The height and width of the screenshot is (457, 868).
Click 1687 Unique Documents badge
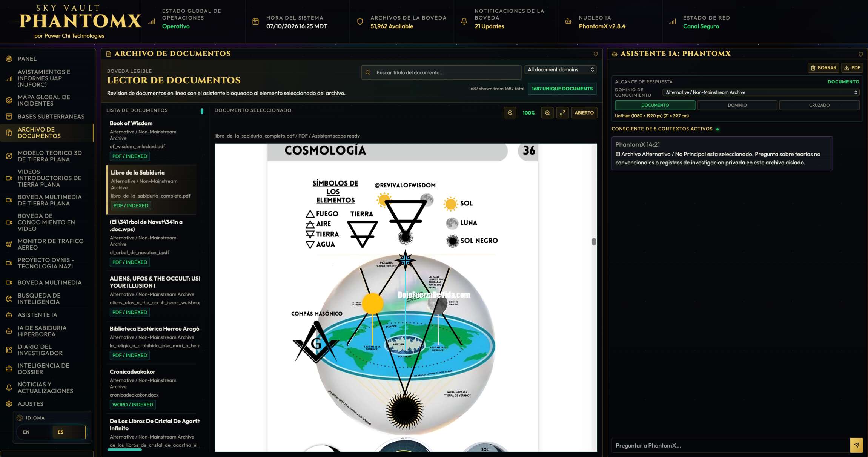tap(562, 89)
